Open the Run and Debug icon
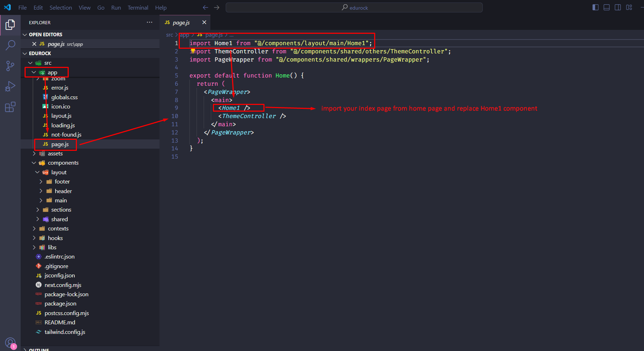Screen dimensions: 644x351 (10, 86)
